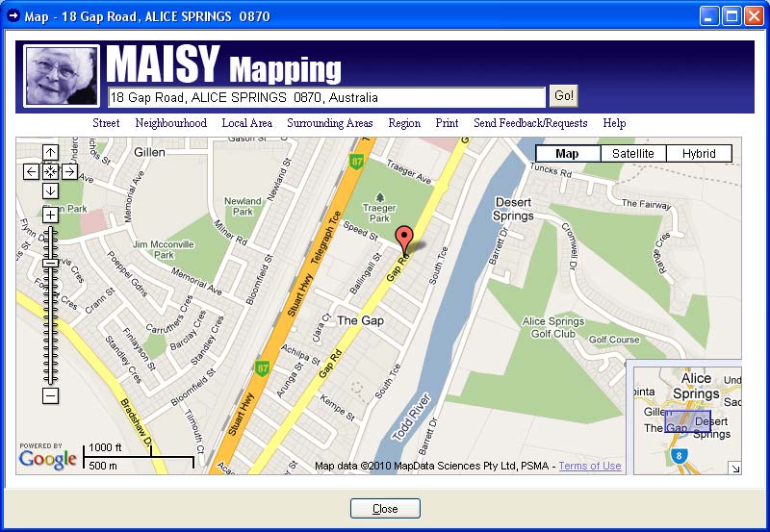
Task: Zoom in with the plus button
Action: coord(50,215)
